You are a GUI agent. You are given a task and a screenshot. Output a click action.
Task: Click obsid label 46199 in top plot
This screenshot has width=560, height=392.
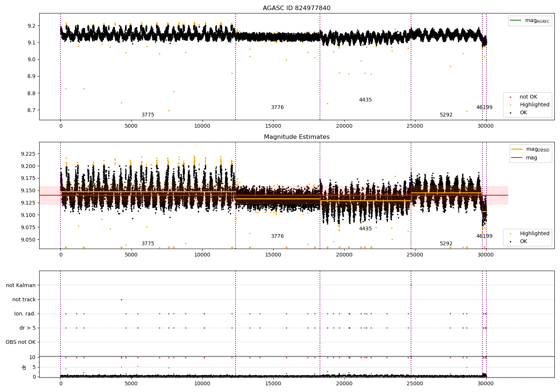tap(484, 108)
